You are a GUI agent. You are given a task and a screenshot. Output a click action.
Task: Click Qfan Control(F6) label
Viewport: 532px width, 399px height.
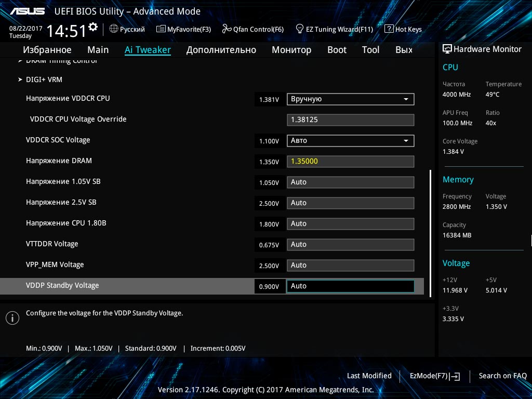click(x=258, y=30)
